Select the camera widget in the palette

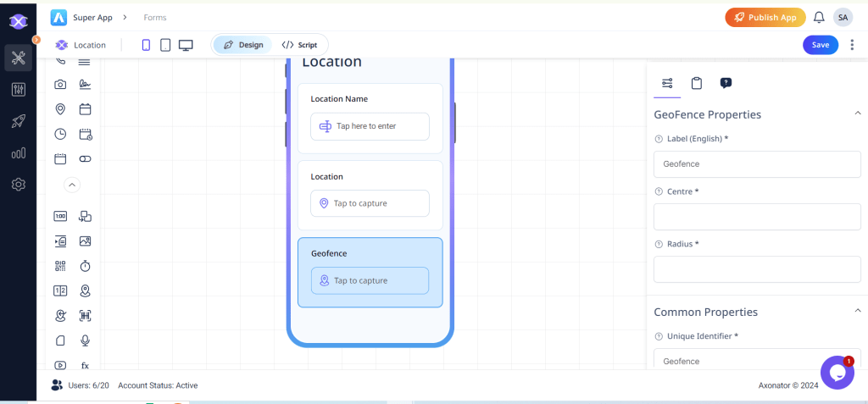[x=60, y=84]
